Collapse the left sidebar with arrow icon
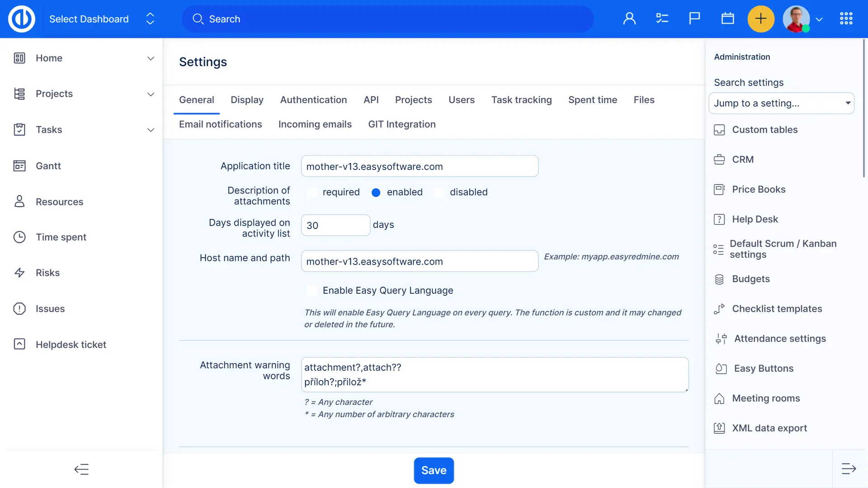The height and width of the screenshot is (488, 868). (x=81, y=469)
